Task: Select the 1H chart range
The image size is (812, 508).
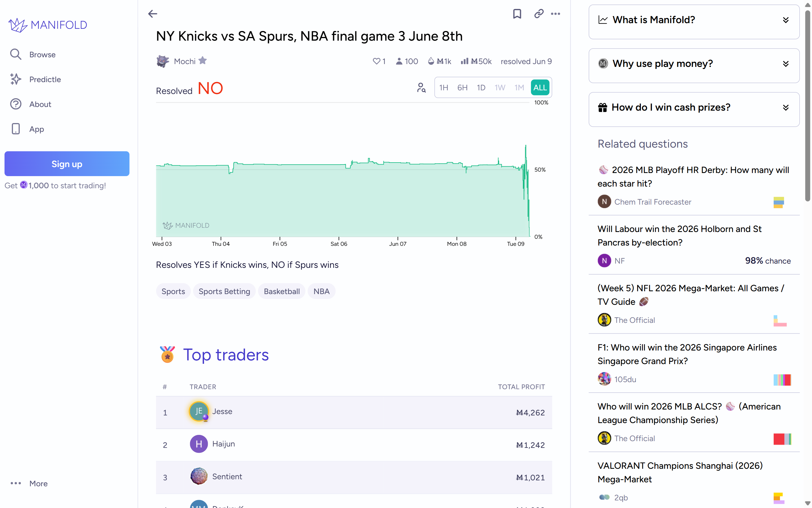Action: pos(443,88)
